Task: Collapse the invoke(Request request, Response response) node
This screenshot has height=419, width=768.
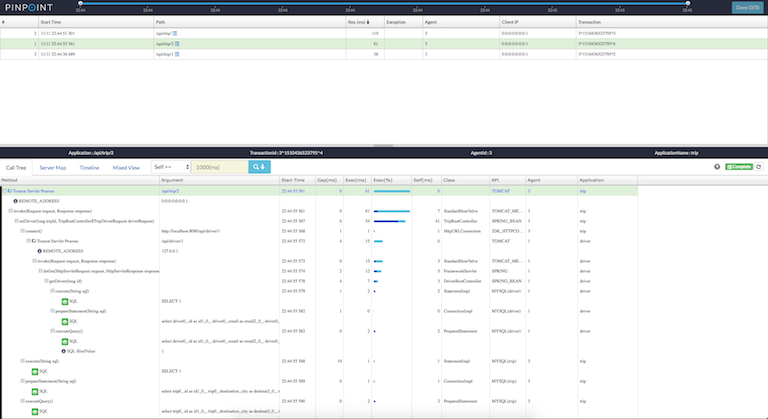Action: click(10, 211)
